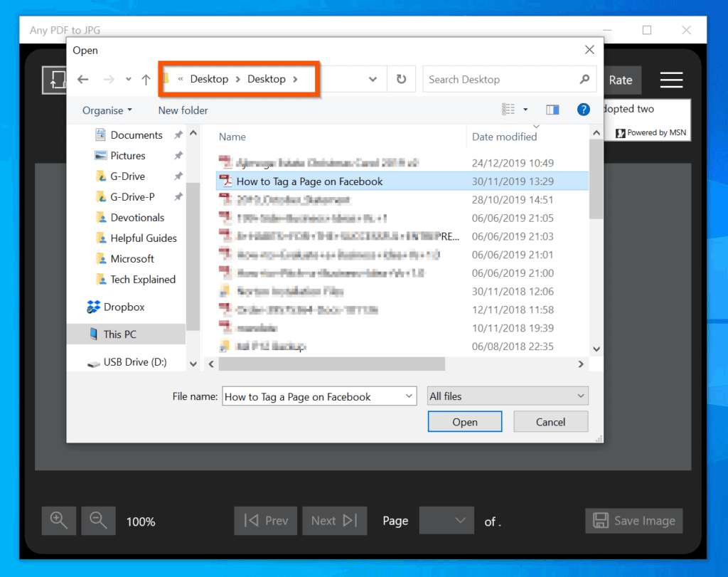Select Pictures in the navigation pane

[128, 156]
